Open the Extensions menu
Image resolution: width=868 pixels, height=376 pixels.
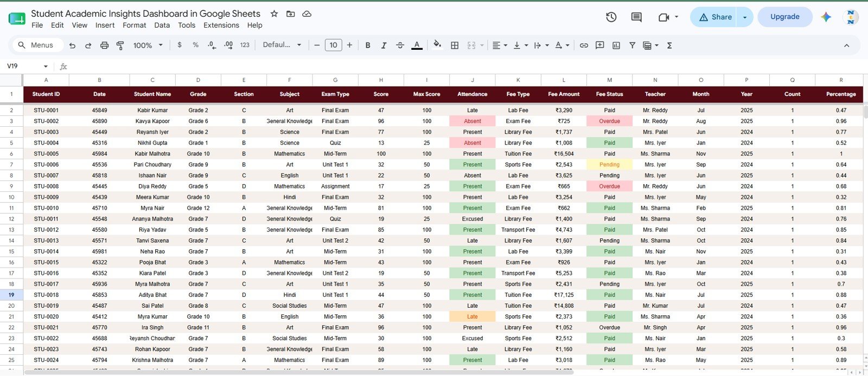221,25
